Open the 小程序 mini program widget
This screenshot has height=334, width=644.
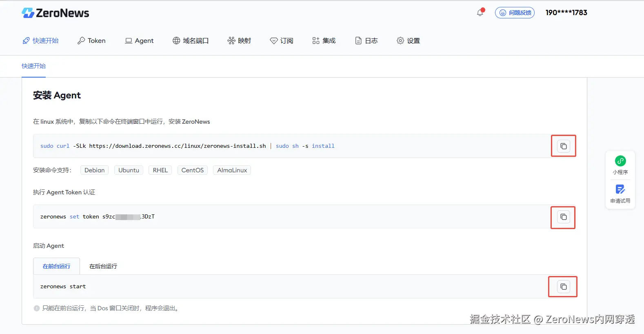tap(620, 165)
